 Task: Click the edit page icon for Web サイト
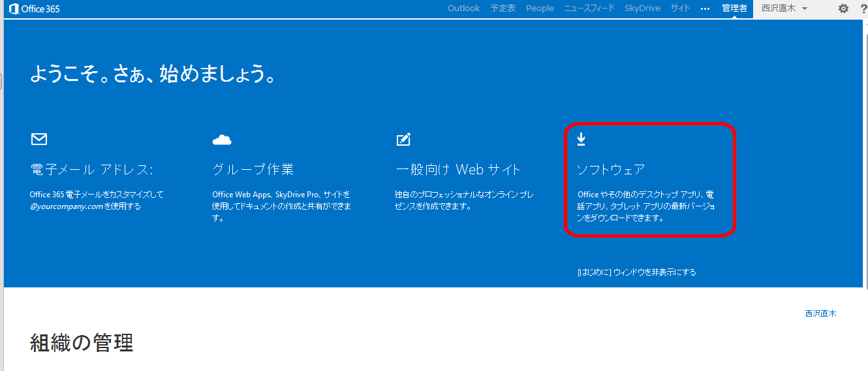[403, 139]
